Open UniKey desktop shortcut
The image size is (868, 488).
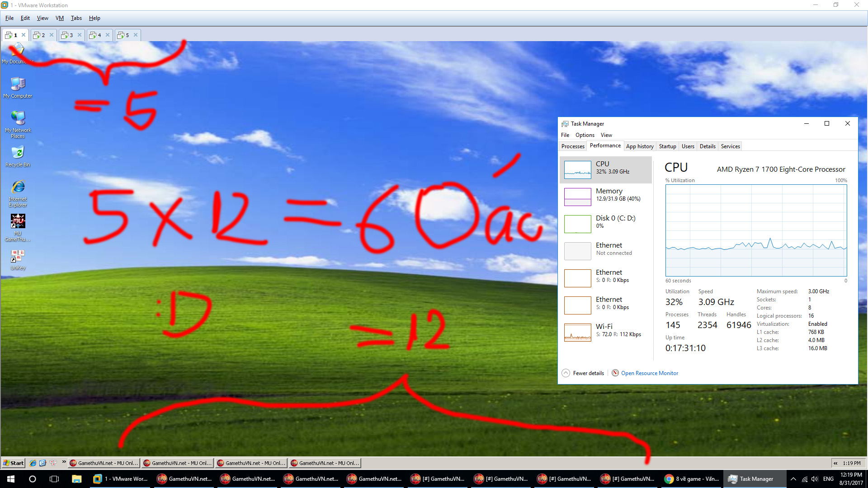[18, 256]
